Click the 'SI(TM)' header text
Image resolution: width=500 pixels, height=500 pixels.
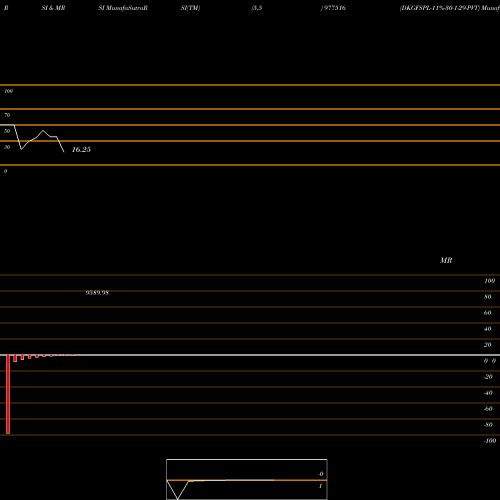click(190, 8)
